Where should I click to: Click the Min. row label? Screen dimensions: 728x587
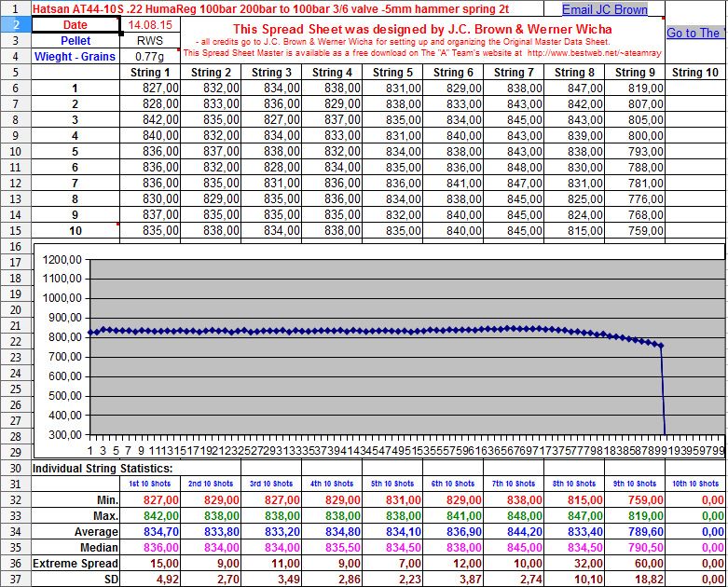pyautogui.click(x=76, y=499)
